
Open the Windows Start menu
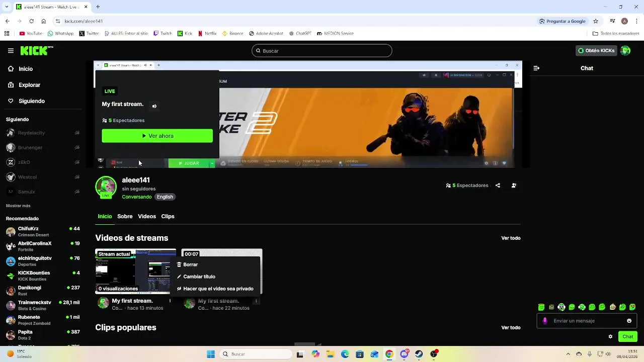point(211,354)
